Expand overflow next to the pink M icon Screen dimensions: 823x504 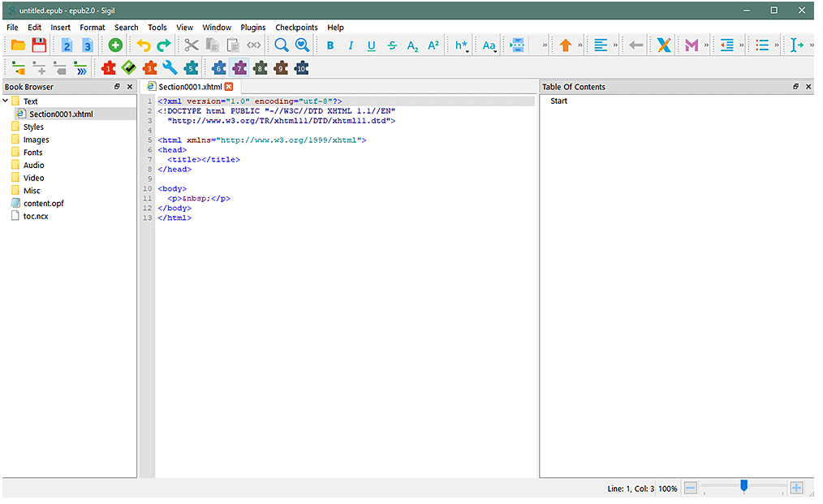click(x=706, y=45)
